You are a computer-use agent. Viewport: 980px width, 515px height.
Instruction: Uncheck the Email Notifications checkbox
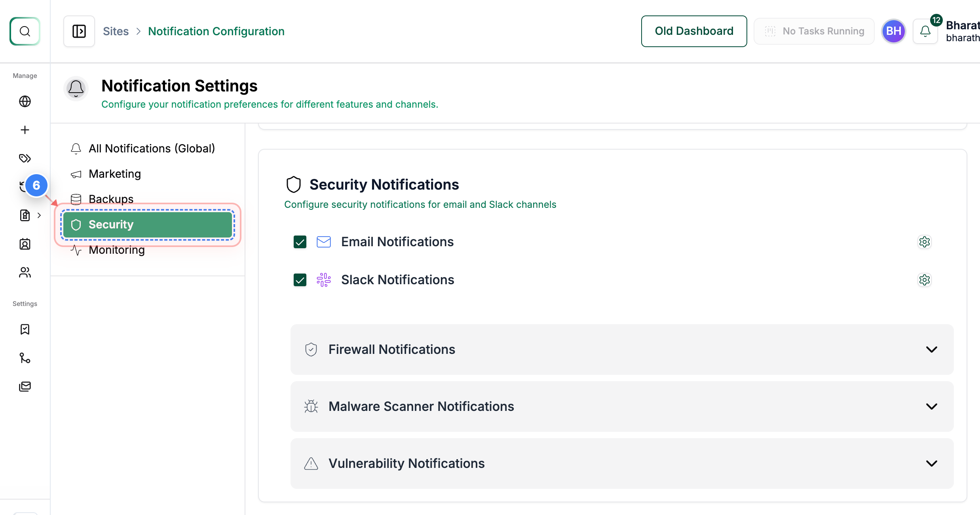point(300,242)
